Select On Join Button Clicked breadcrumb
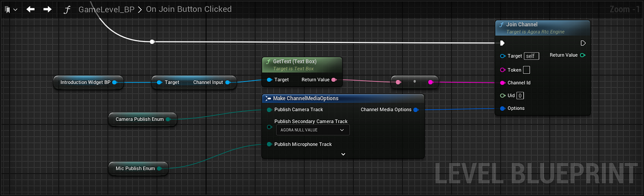 [x=189, y=9]
